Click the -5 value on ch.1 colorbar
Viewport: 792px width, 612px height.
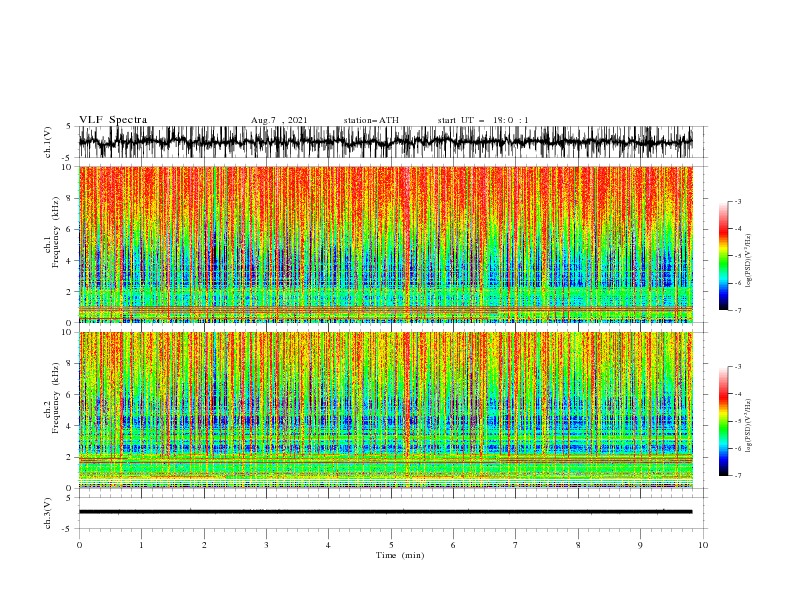point(737,256)
